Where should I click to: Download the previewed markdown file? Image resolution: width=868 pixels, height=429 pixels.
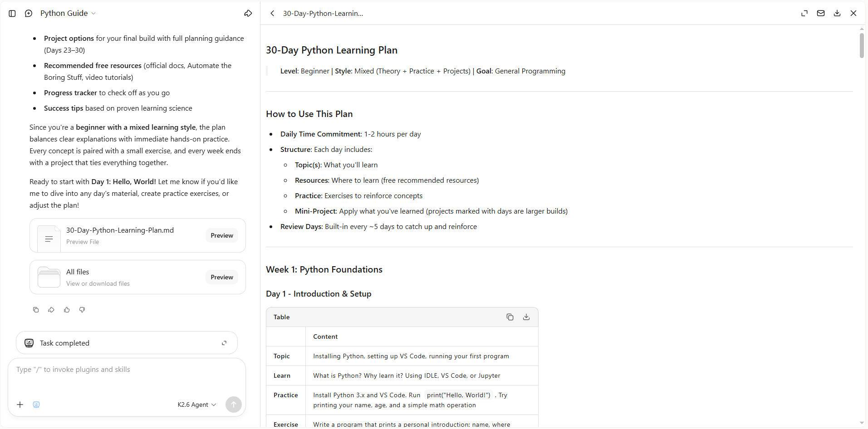(x=837, y=14)
